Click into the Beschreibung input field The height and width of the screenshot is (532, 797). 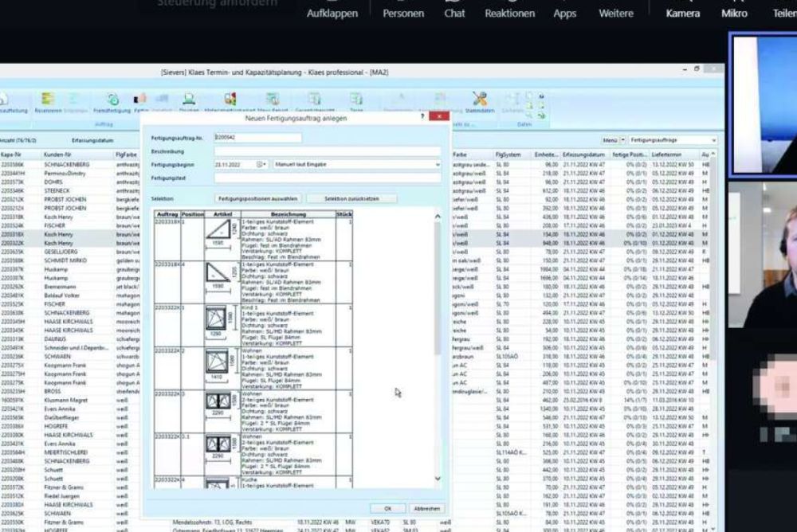click(327, 151)
